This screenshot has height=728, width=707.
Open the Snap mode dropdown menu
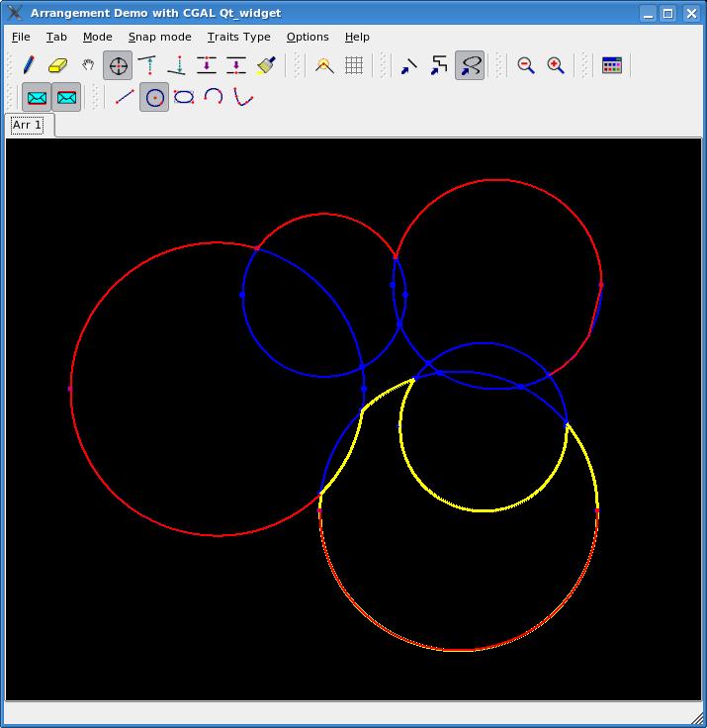tap(159, 37)
